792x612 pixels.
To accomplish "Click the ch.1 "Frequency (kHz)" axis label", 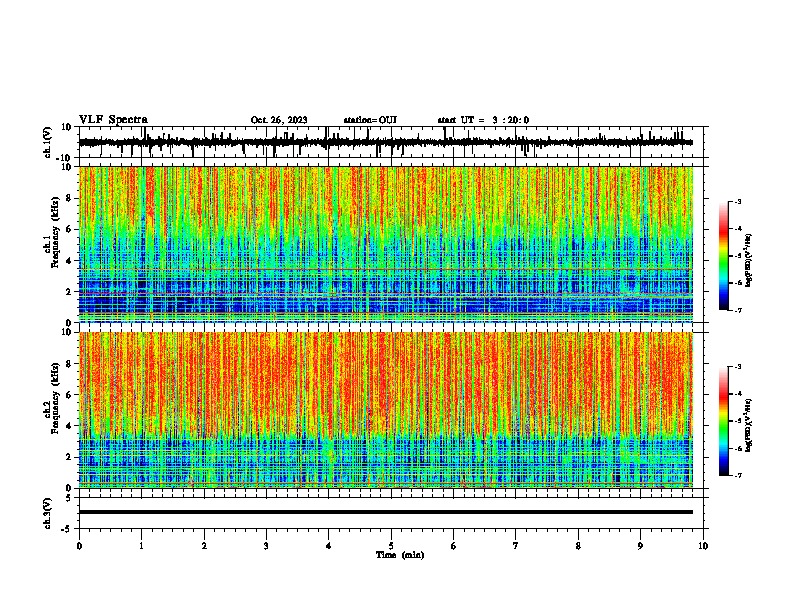I will (x=55, y=232).
